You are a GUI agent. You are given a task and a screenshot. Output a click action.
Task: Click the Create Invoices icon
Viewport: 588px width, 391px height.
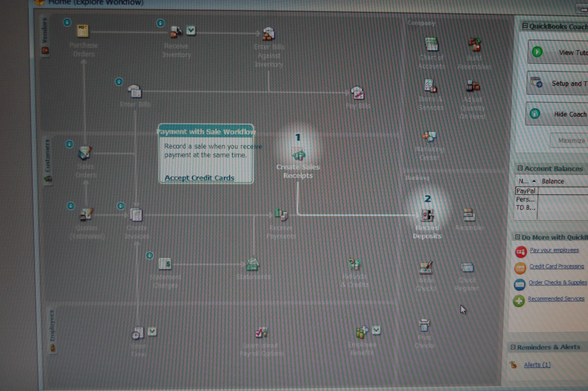[x=136, y=215]
